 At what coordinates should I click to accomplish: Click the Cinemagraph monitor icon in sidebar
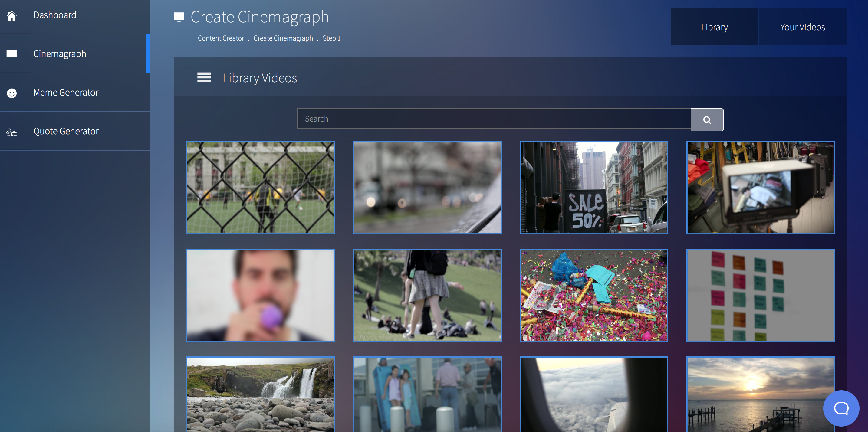click(x=12, y=54)
